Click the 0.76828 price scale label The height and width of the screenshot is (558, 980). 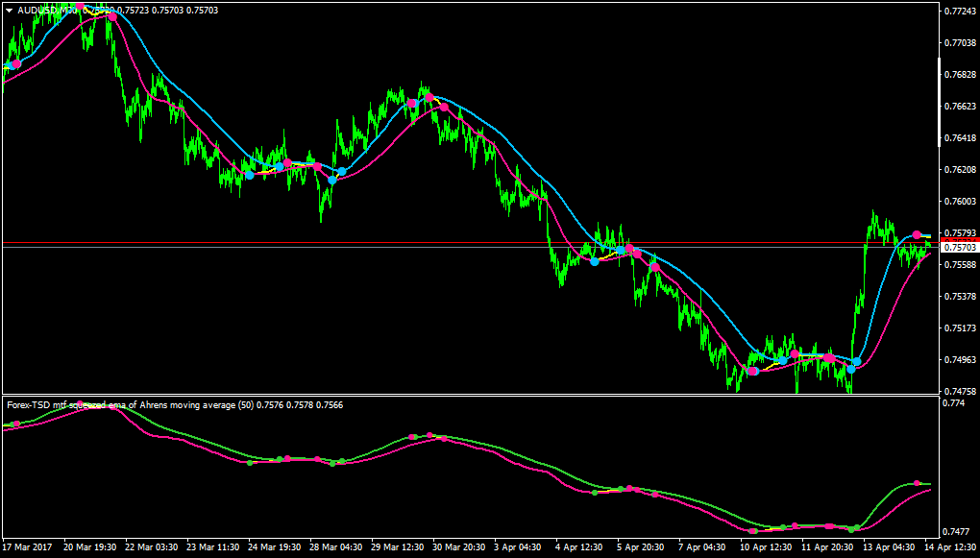pos(961,75)
